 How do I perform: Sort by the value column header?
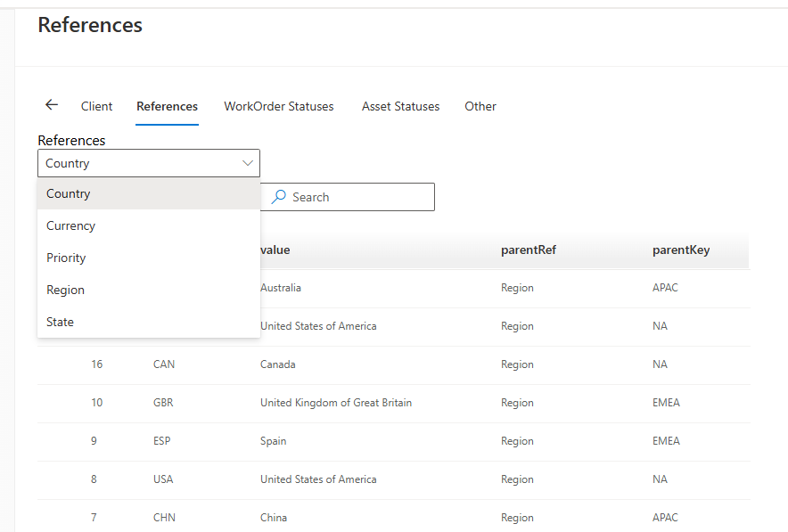coord(275,250)
